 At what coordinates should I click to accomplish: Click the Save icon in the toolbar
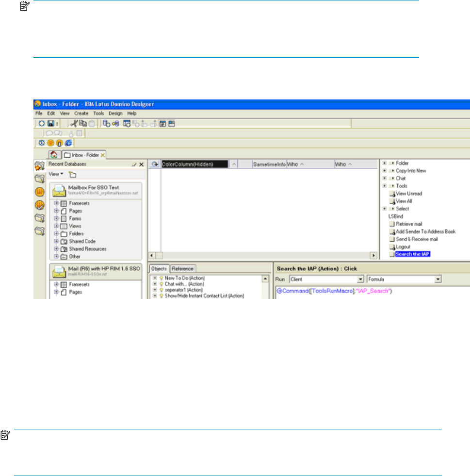50,124
